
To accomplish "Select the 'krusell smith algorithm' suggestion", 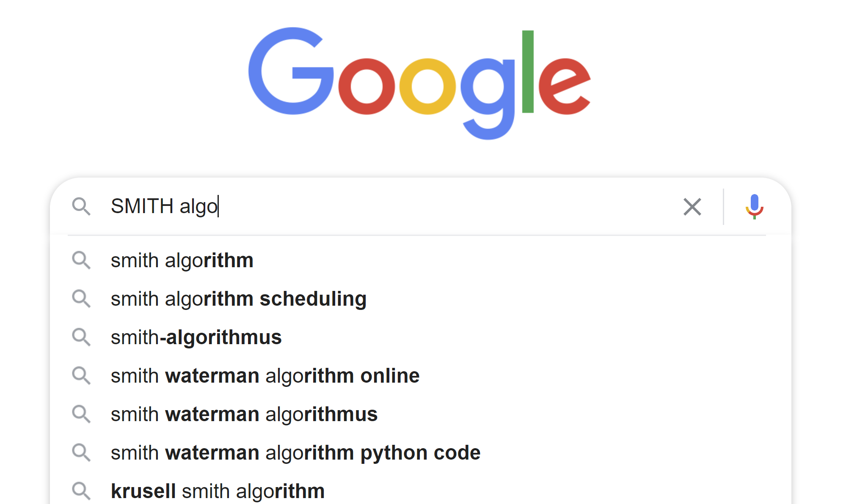I will click(x=217, y=491).
